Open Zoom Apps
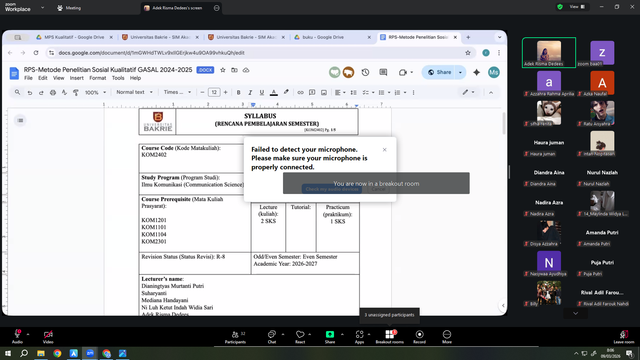This screenshot has width=640, height=360. (x=359, y=336)
